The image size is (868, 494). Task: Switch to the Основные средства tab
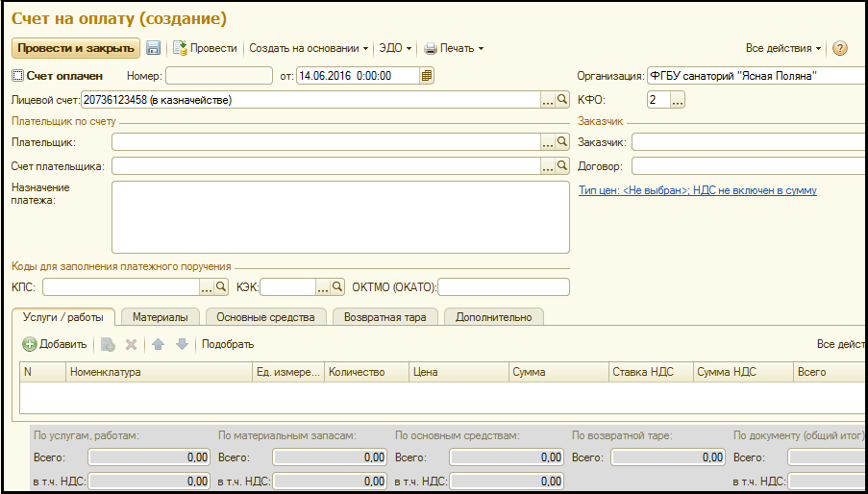(x=264, y=316)
